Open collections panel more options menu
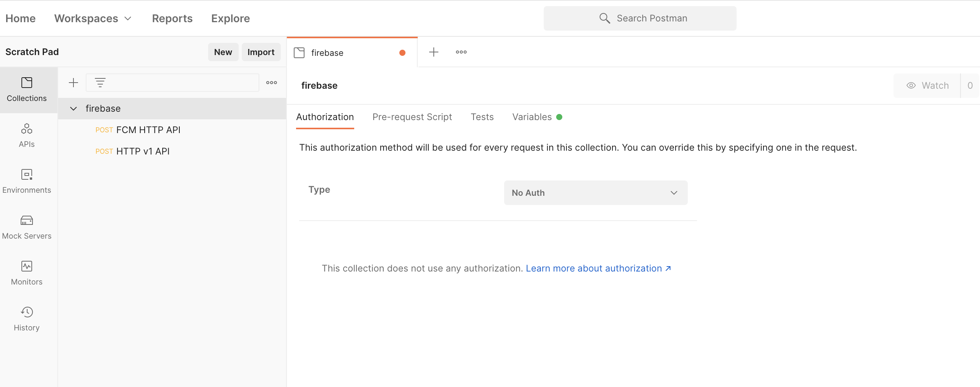Viewport: 980px width, 387px height. click(272, 83)
